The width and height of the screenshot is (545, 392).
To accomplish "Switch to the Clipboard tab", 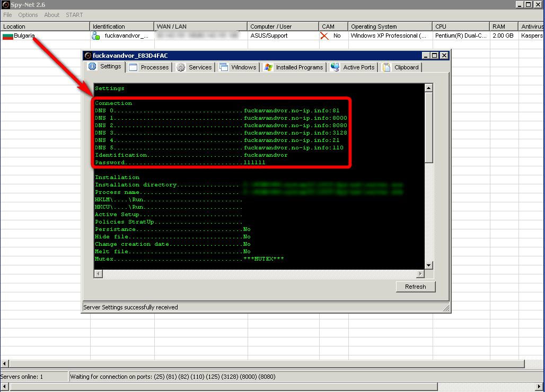I will (x=401, y=67).
